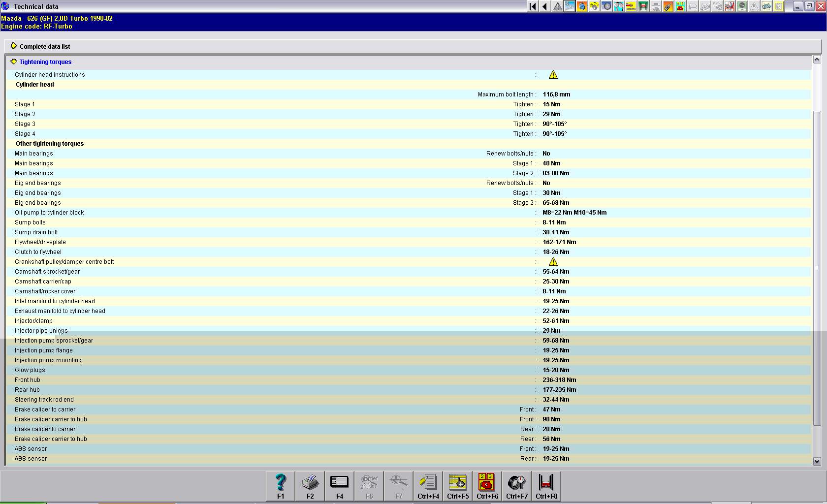This screenshot has width=827, height=504.
Task: Expand the Complete data list dropdown
Action: click(14, 46)
